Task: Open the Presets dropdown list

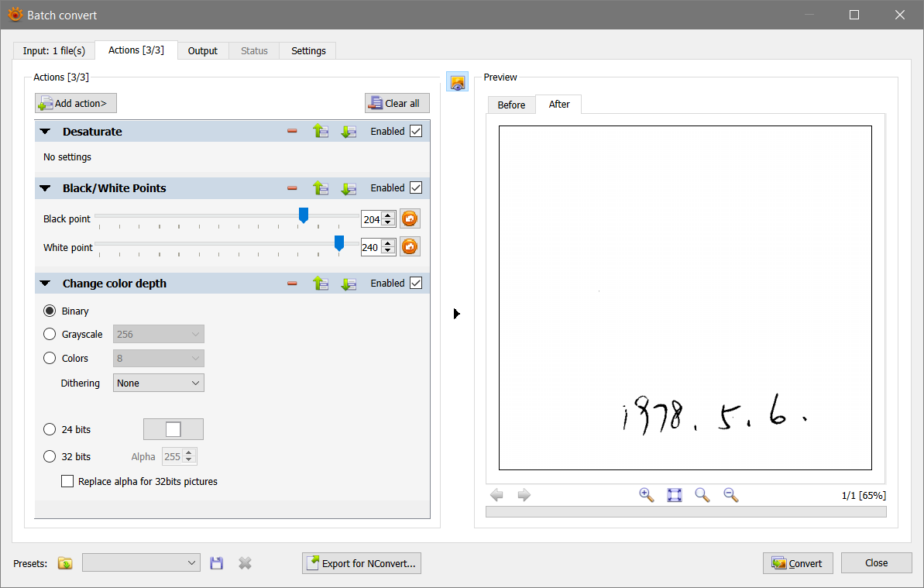Action: pyautogui.click(x=141, y=563)
